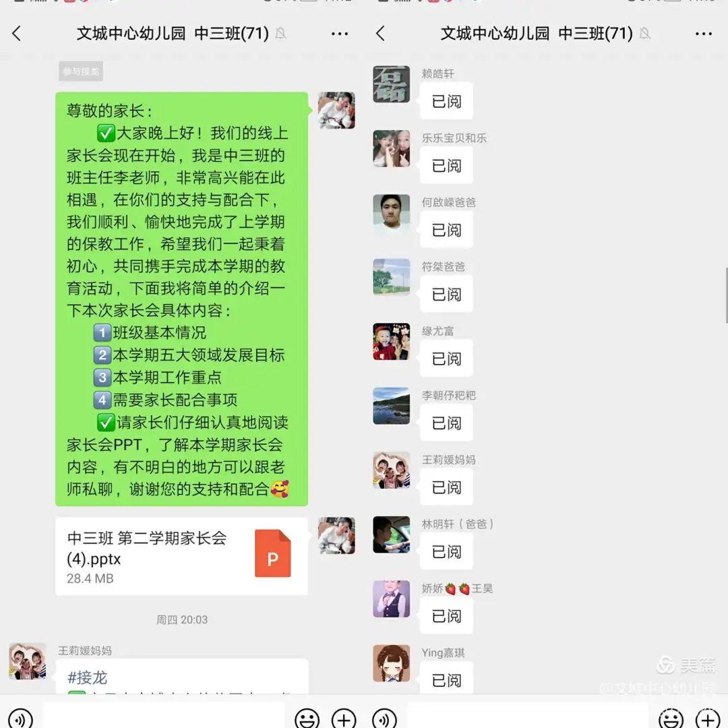
Task: Tap the back arrow in left chat
Action: click(x=17, y=34)
